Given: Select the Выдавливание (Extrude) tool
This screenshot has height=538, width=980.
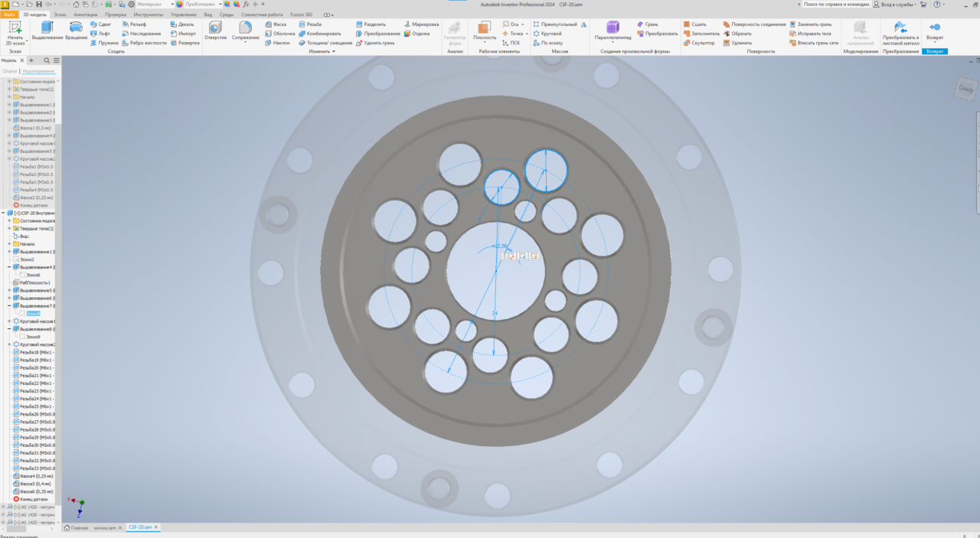Looking at the screenshot, I should [47, 31].
